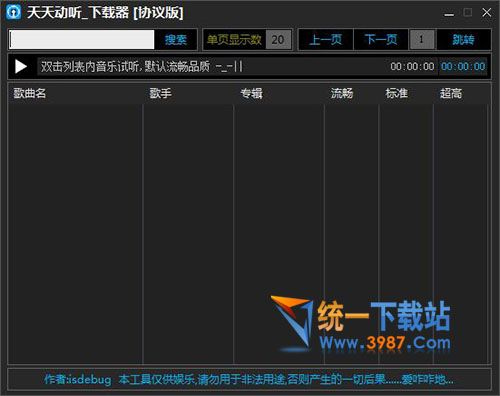Click the 跳转 jump button
The image size is (500, 396).
(x=463, y=40)
